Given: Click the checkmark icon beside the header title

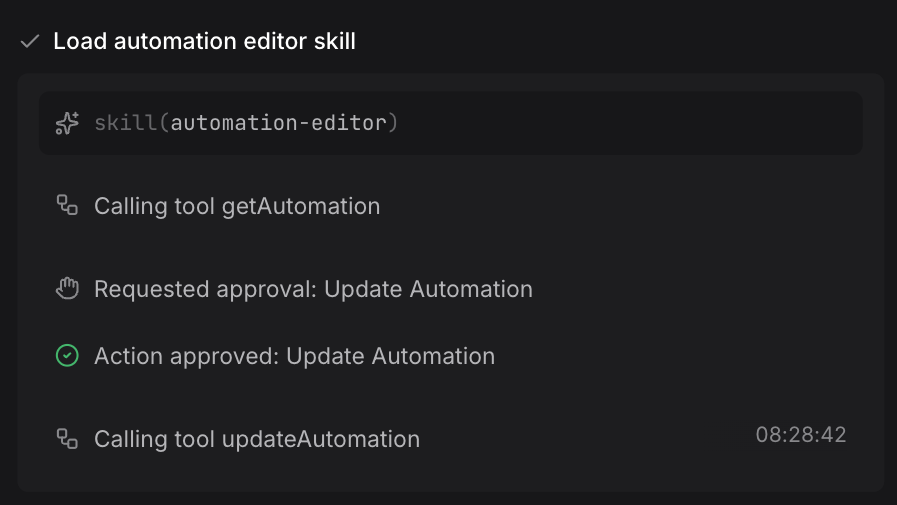Looking at the screenshot, I should 30,41.
